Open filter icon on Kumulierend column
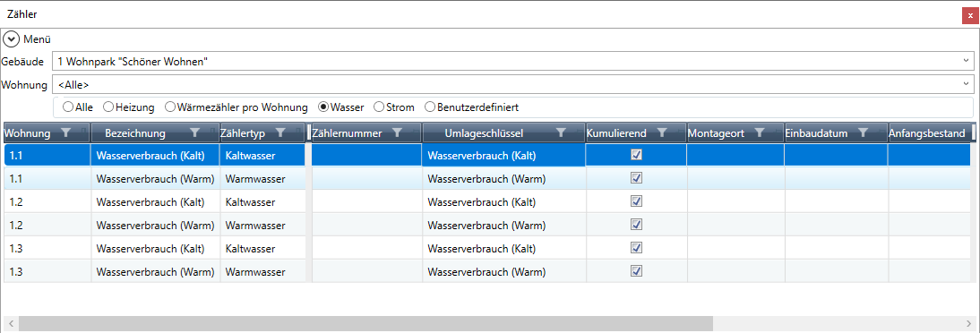The image size is (980, 333). (x=663, y=132)
